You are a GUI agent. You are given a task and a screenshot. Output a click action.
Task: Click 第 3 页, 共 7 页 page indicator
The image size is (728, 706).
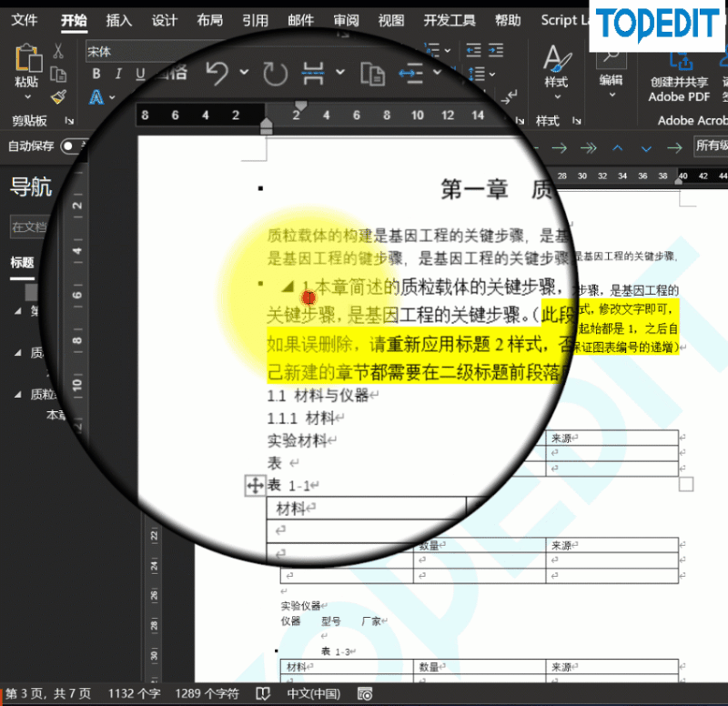pos(48,693)
